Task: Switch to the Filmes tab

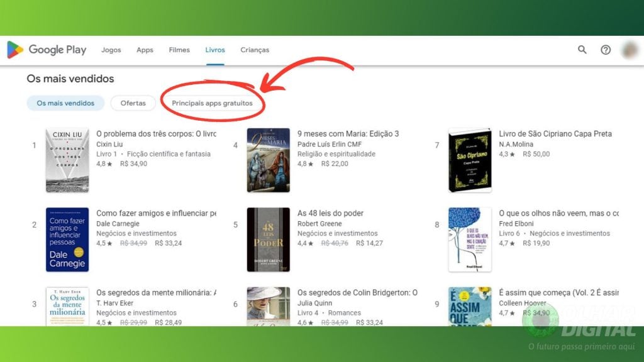Action: (x=179, y=50)
